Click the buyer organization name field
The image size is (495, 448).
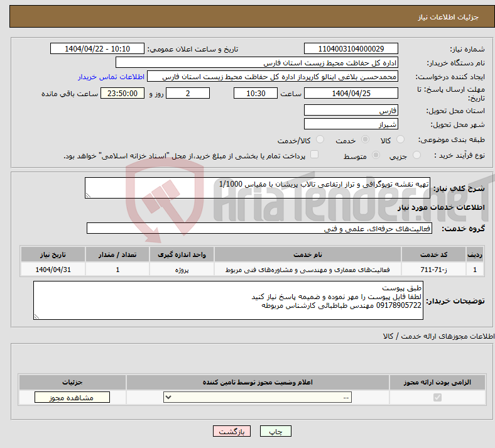(257, 62)
